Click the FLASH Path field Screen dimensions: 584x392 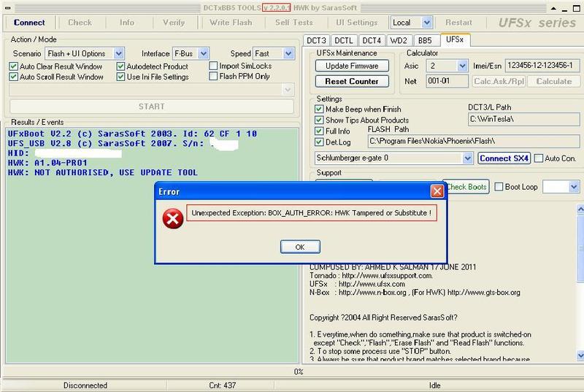pyautogui.click(x=473, y=142)
